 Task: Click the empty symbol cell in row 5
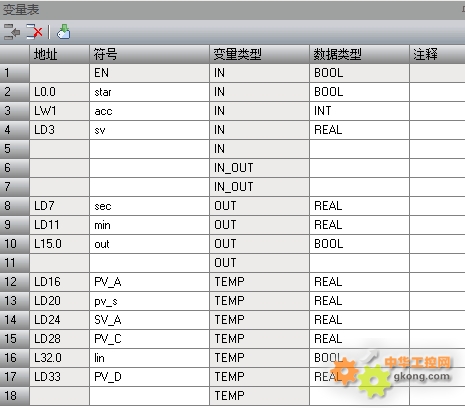pos(149,149)
